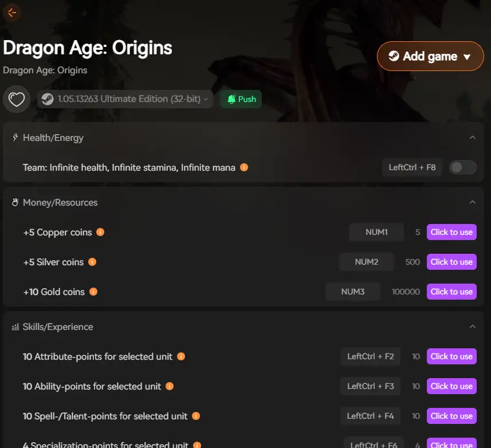The image size is (491, 448).
Task: Click the orange back arrow icon
Action: (12, 13)
